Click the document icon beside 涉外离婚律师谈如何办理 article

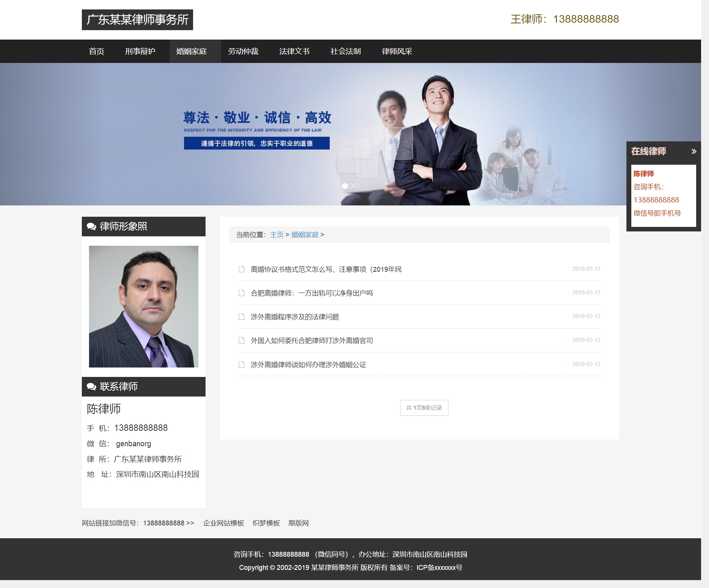[x=241, y=364]
